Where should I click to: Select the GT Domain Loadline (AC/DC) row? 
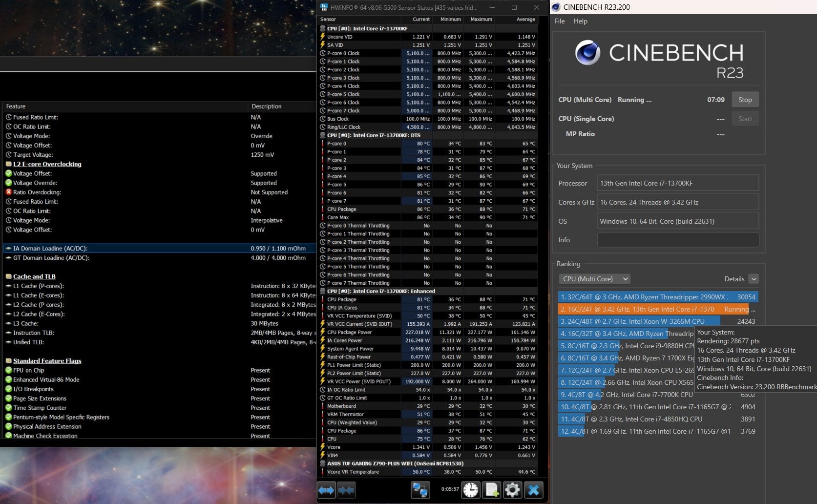click(x=160, y=258)
